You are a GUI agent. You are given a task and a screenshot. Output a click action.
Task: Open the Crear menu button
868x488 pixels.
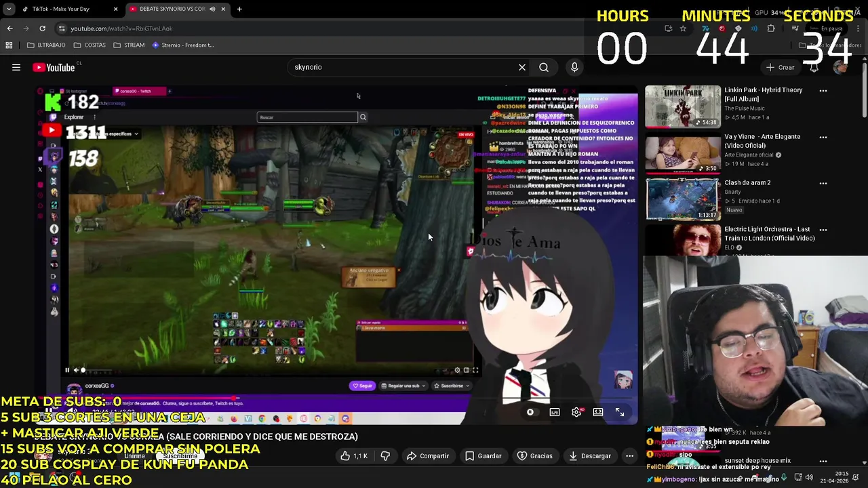(x=780, y=67)
